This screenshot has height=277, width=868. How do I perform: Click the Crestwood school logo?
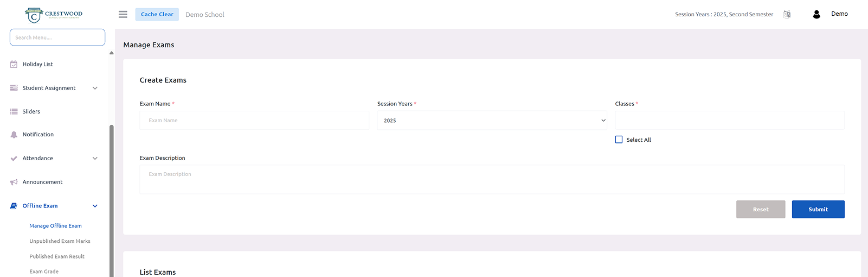coord(54,15)
